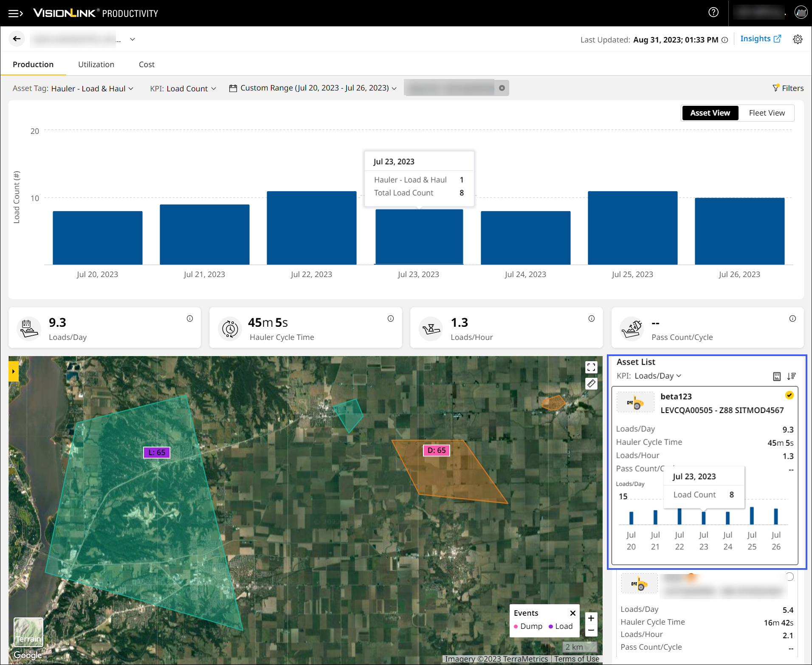Click the Asset List sort icon
Image resolution: width=812 pixels, height=665 pixels.
tap(791, 376)
